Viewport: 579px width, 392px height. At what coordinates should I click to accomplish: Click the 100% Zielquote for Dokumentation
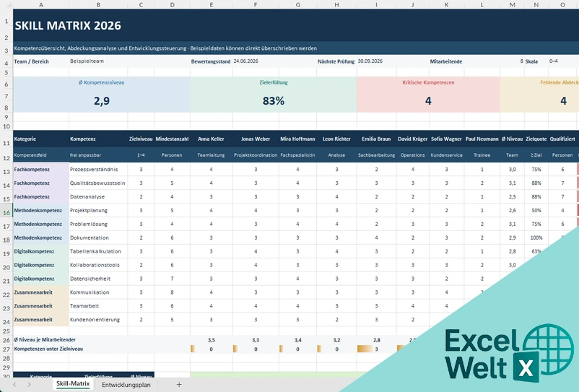pyautogui.click(x=536, y=238)
